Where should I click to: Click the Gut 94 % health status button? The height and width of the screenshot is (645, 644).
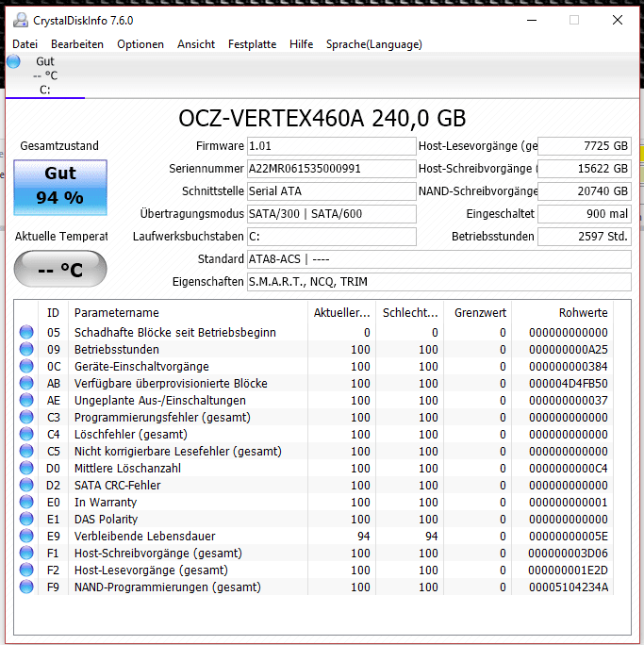(60, 188)
